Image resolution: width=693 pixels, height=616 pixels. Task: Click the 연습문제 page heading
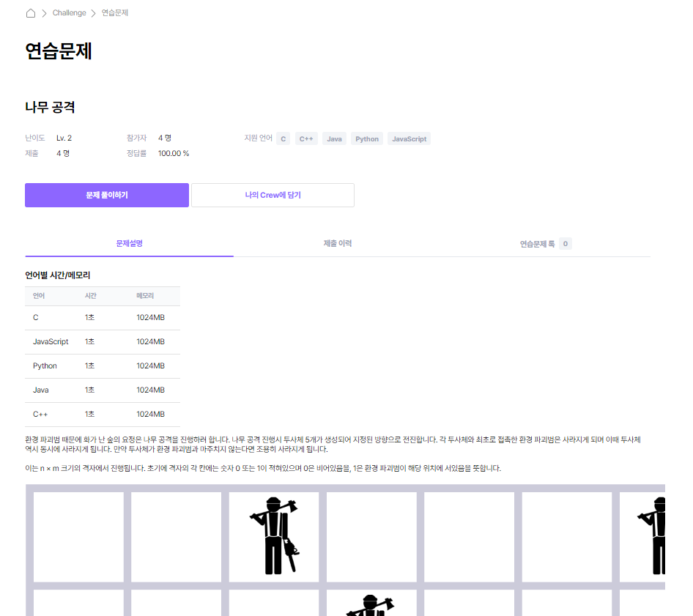(59, 51)
